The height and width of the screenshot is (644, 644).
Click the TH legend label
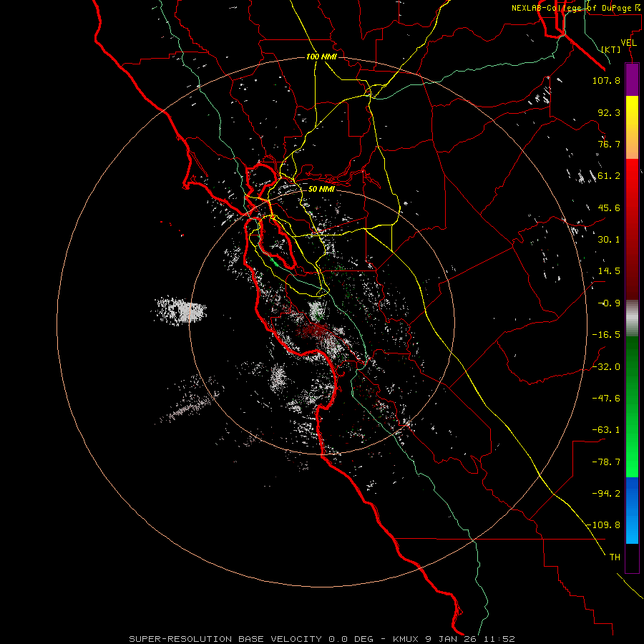615,557
